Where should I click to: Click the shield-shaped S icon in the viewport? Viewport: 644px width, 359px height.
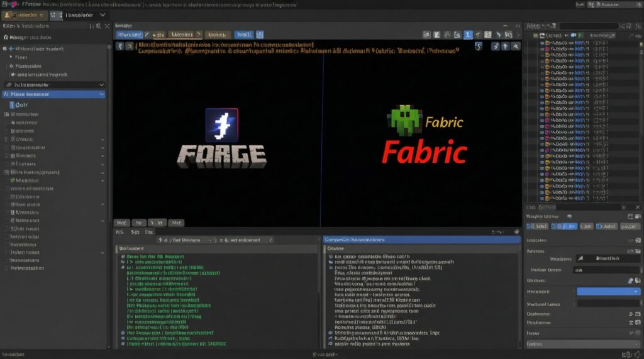click(x=479, y=46)
